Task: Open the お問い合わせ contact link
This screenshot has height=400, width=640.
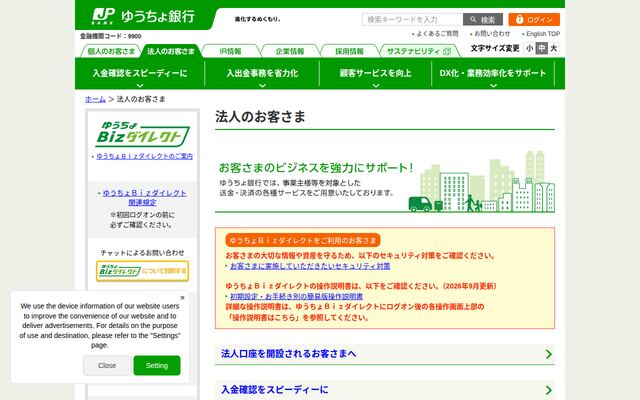Action: [x=491, y=34]
